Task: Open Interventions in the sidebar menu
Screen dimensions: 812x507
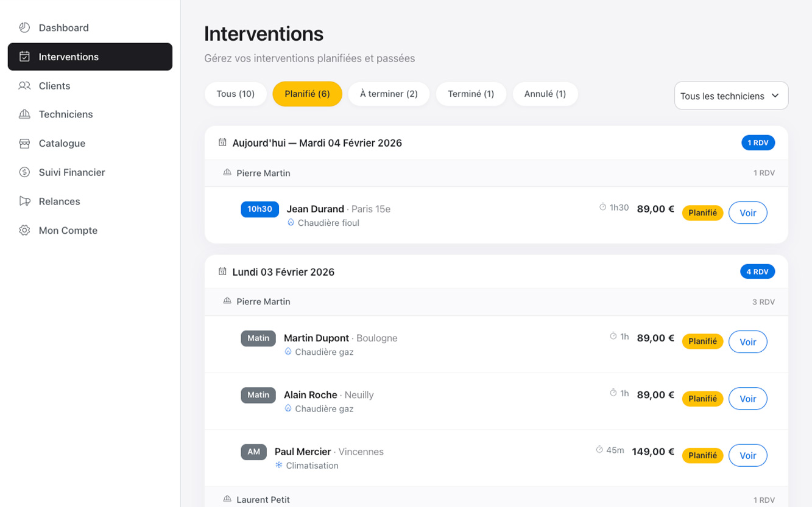Action: click(x=90, y=57)
